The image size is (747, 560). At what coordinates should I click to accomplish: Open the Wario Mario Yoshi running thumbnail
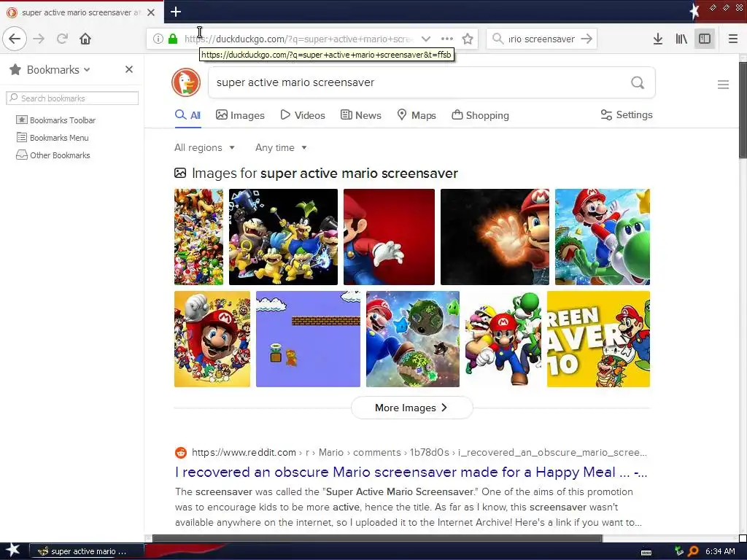(x=503, y=339)
